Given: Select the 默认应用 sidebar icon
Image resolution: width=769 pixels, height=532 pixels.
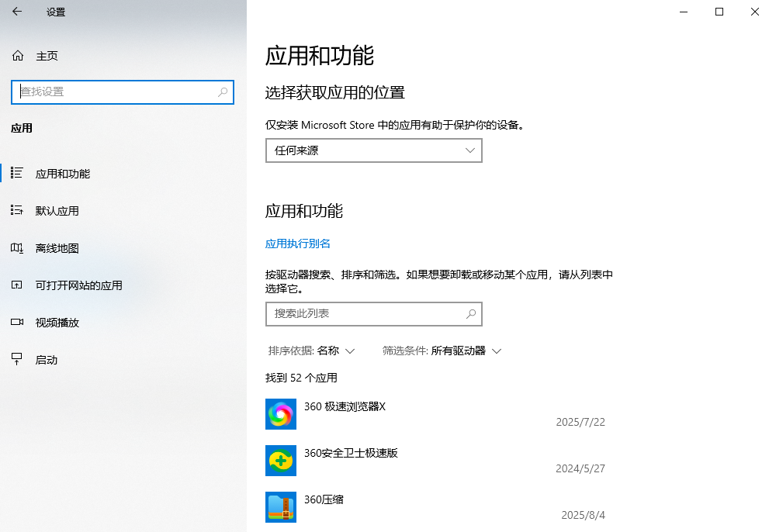Looking at the screenshot, I should [x=16, y=210].
